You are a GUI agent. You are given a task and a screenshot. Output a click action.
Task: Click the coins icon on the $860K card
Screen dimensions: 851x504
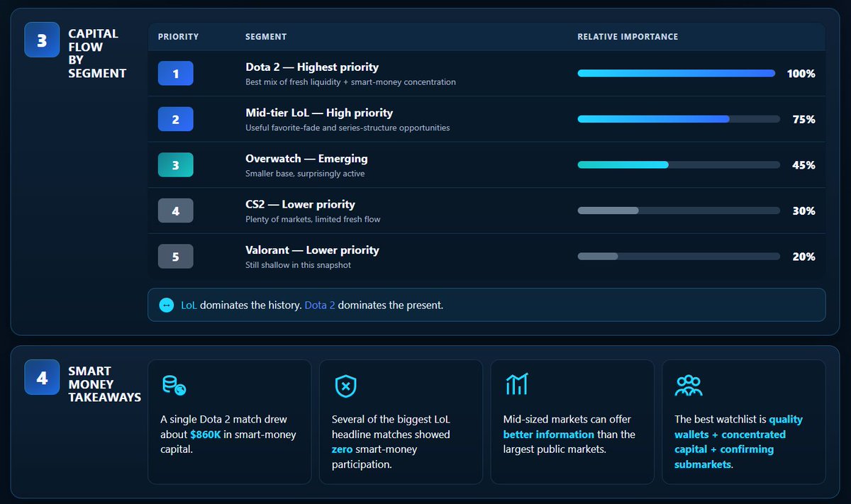tap(174, 385)
